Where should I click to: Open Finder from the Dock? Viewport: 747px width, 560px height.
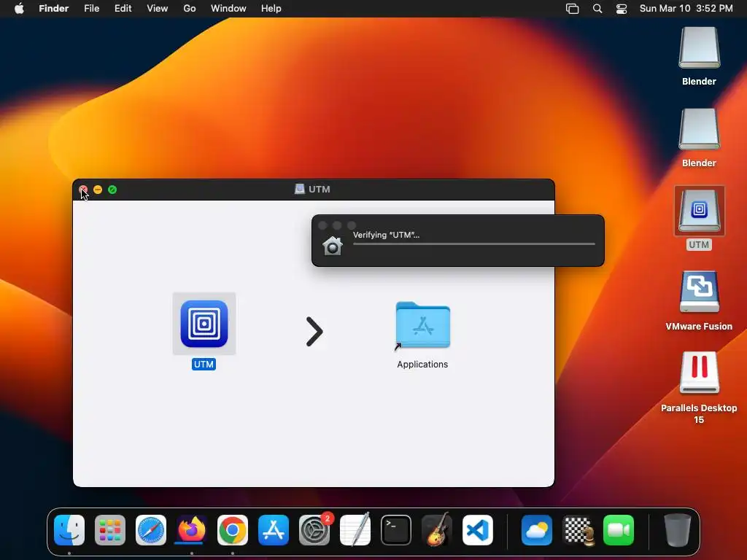69,530
